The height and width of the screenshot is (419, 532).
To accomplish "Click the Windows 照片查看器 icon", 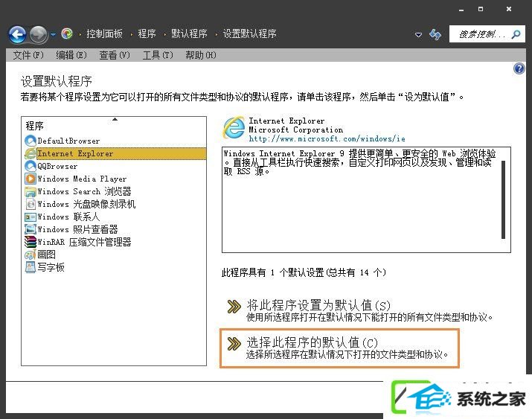I will [x=31, y=229].
